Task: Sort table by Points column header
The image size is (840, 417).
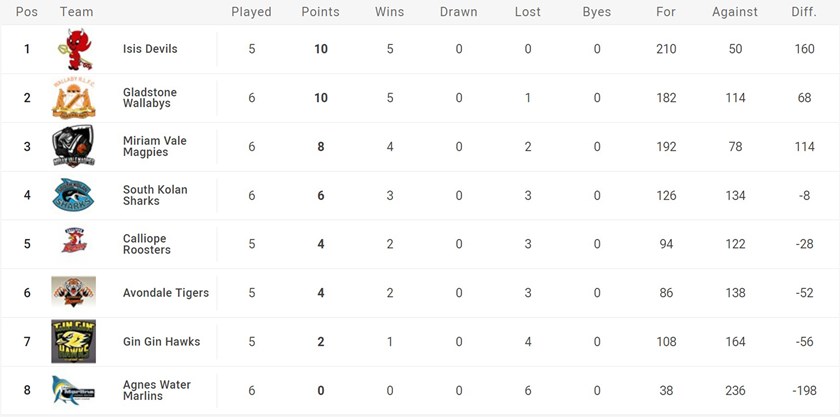Action: [x=320, y=12]
